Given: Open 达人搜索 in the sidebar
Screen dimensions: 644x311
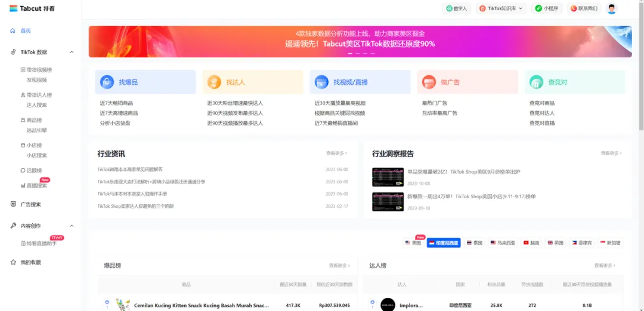Looking at the screenshot, I should tap(36, 105).
